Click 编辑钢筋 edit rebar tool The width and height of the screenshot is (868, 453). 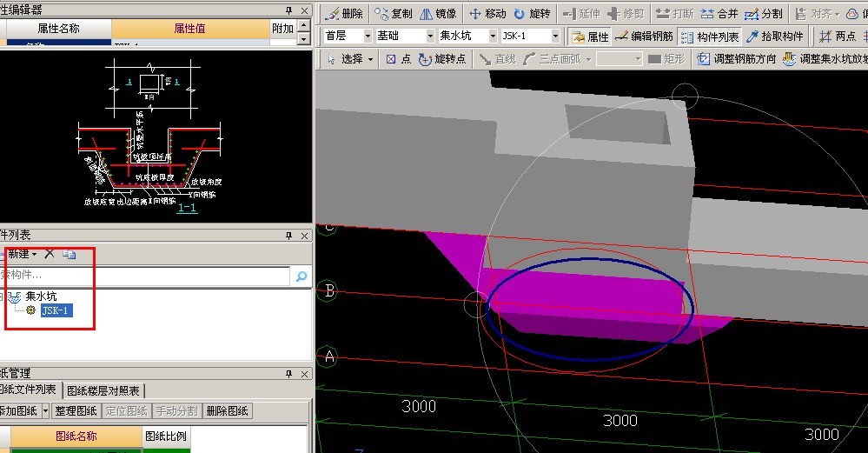pyautogui.click(x=645, y=37)
